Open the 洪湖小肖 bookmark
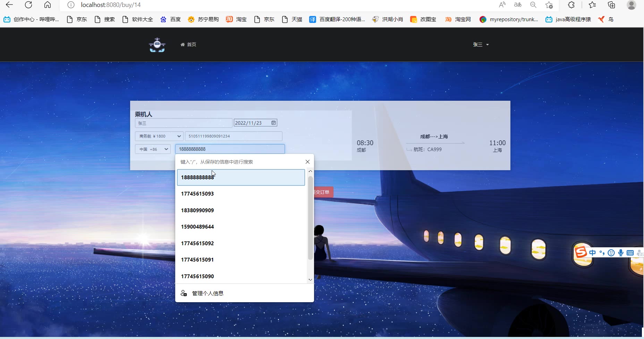Screen dimensions: 644x339 [x=388, y=19]
